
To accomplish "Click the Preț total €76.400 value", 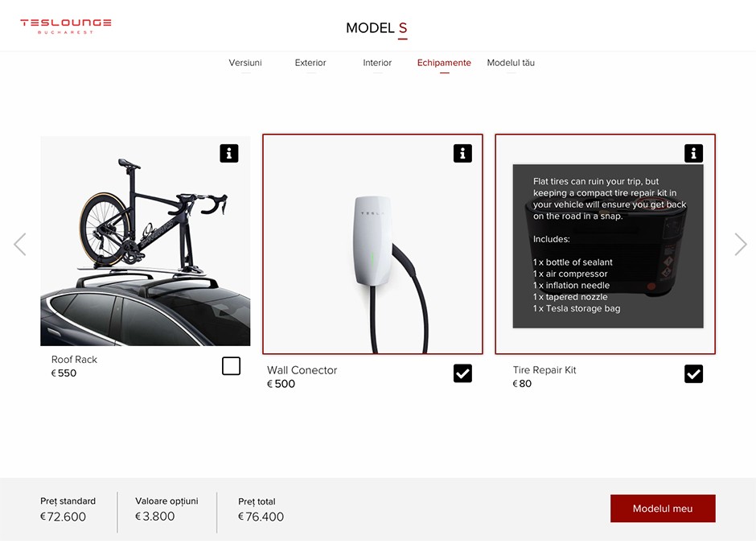I will pyautogui.click(x=261, y=517).
